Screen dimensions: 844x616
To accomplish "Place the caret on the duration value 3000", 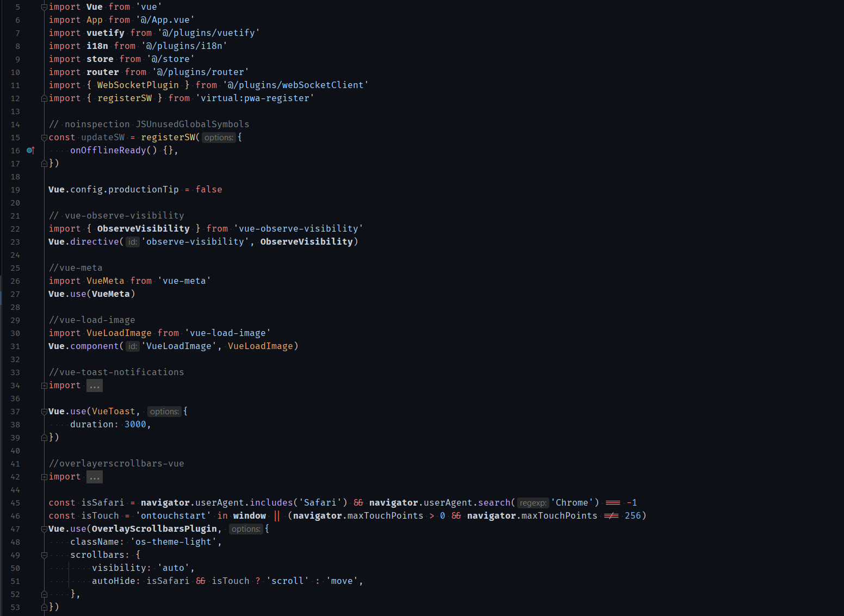I will point(136,424).
